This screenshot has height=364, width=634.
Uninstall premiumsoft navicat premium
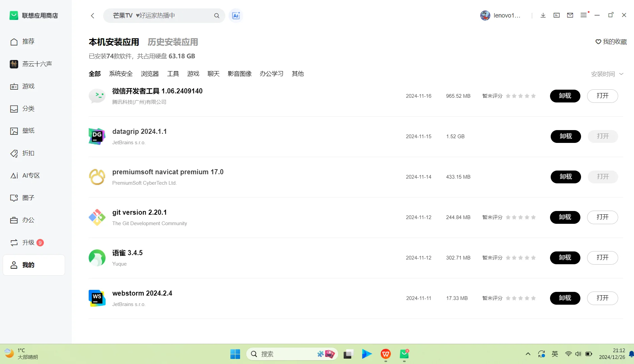tap(566, 177)
